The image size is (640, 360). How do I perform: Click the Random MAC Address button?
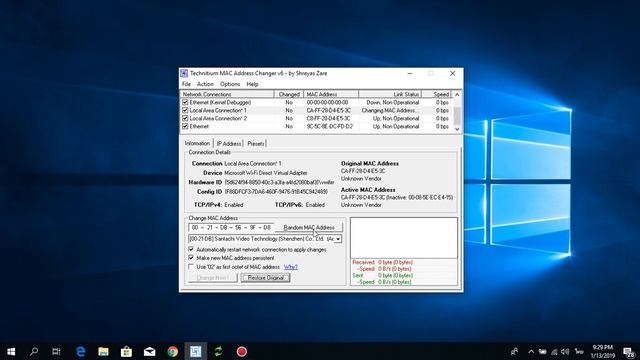309,227
